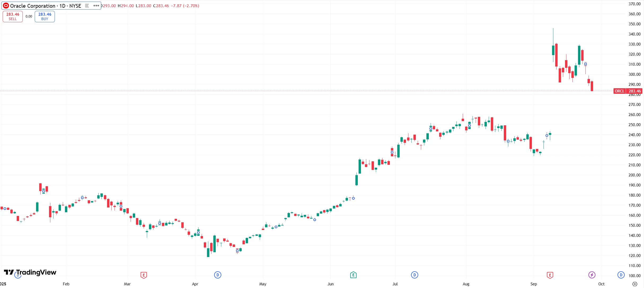
Task: Open the three-dots more menu in legend
Action: click(x=96, y=6)
